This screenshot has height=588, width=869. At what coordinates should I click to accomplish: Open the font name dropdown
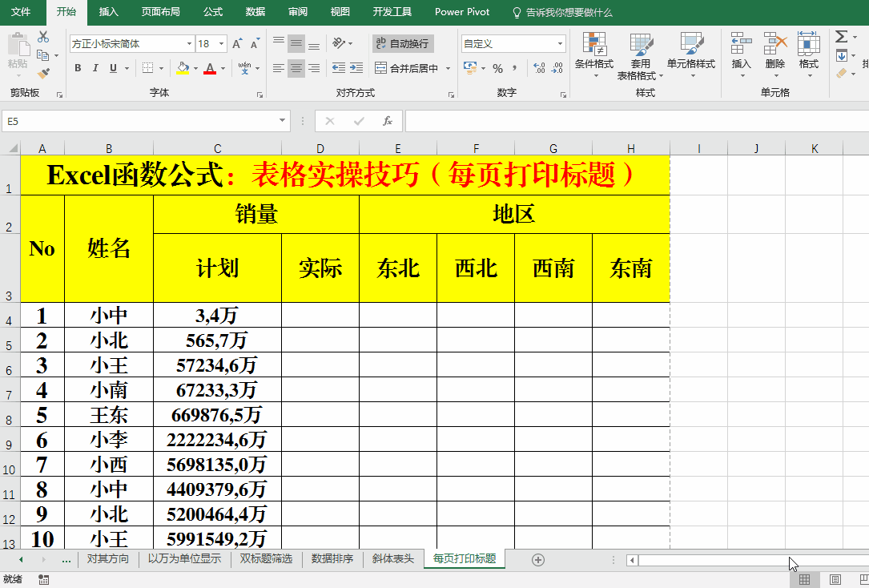tap(188, 43)
